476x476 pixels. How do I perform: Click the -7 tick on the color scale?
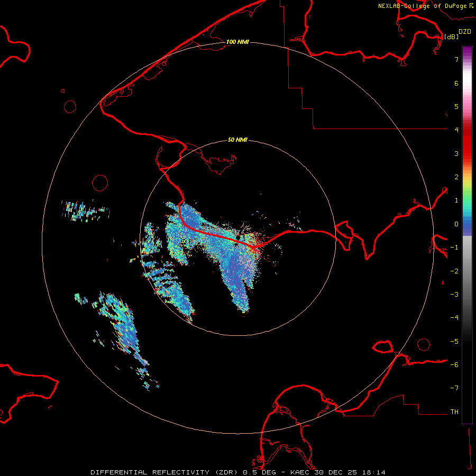click(x=454, y=388)
